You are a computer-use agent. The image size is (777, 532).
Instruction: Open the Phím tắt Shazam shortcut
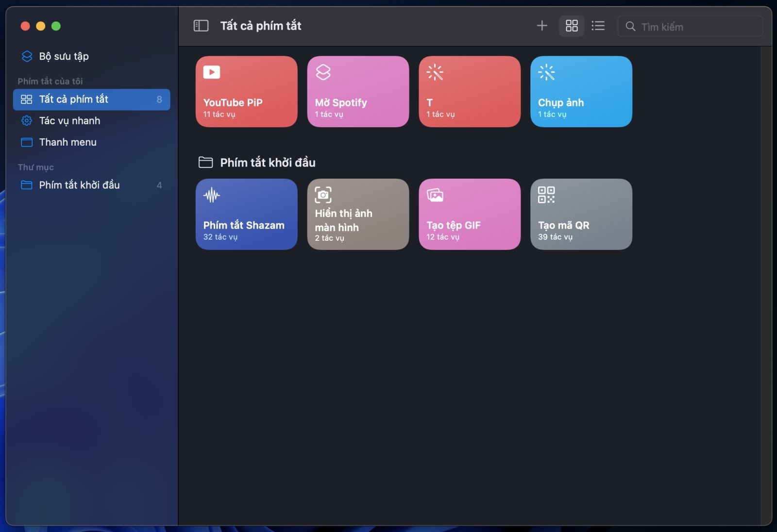pyautogui.click(x=247, y=215)
